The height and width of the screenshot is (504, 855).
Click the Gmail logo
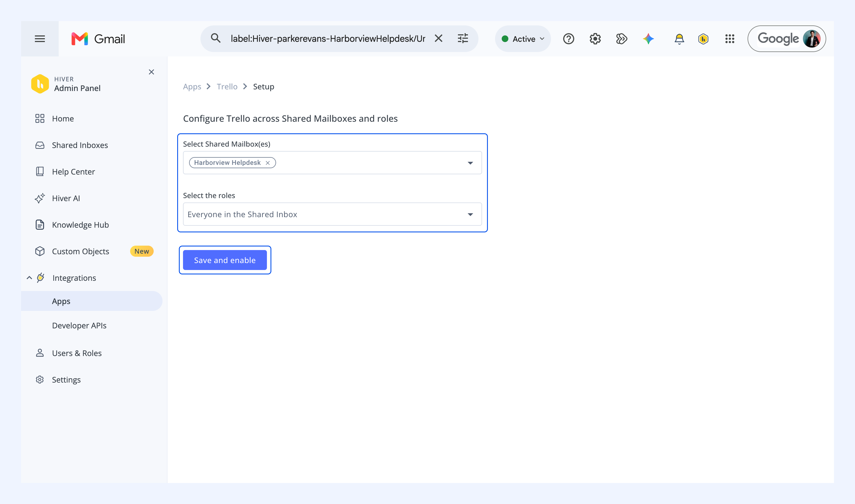click(x=98, y=39)
